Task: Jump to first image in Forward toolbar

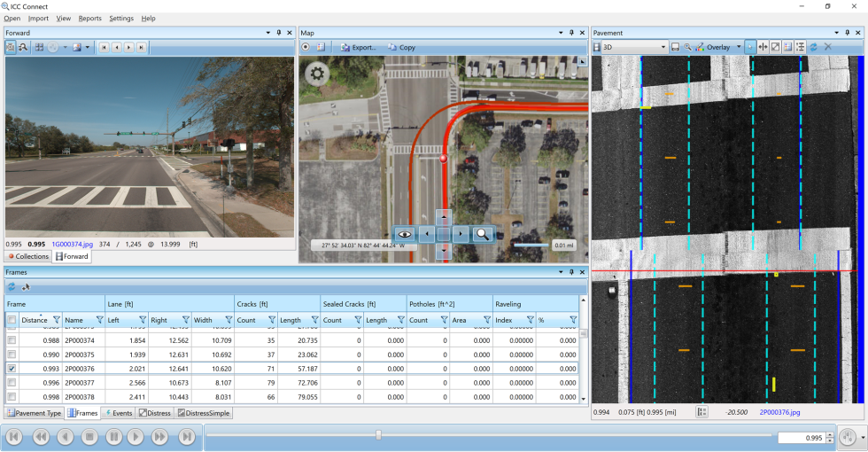Action: click(104, 47)
